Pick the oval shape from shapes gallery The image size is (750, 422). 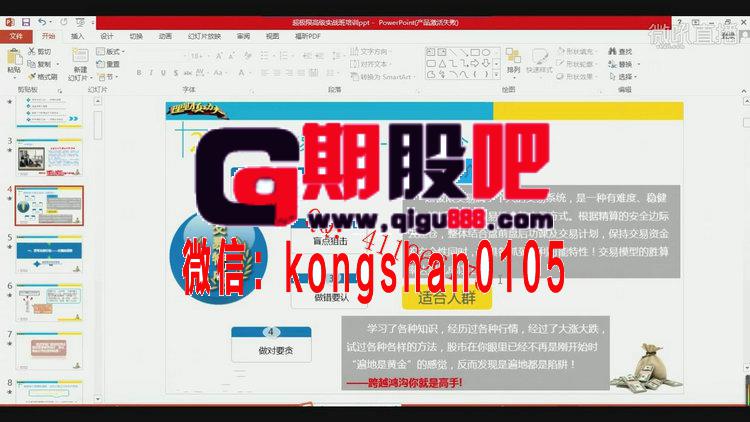click(486, 52)
